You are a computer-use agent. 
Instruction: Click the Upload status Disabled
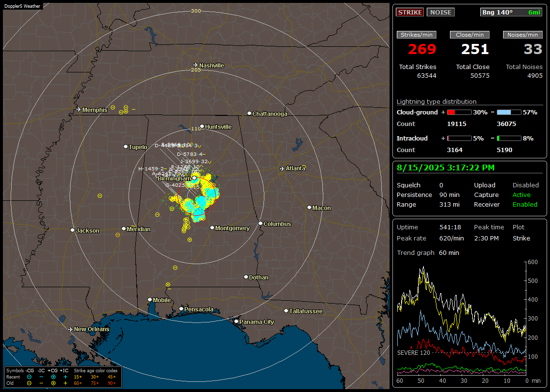(x=525, y=185)
